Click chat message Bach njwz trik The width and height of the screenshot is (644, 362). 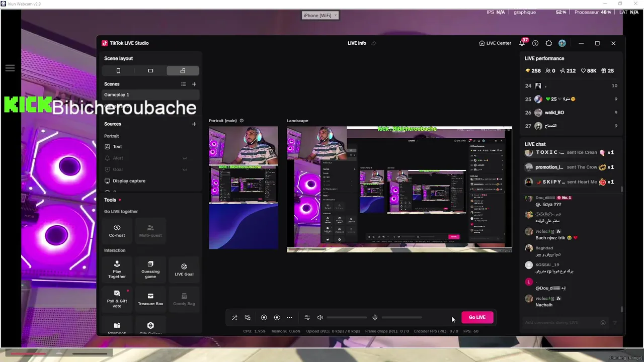pos(556,238)
